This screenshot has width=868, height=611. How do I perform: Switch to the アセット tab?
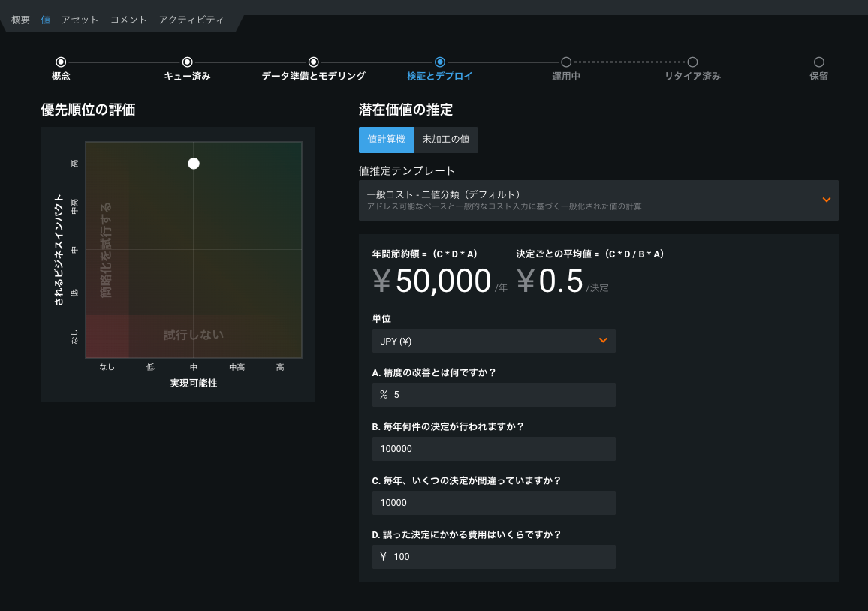click(x=80, y=20)
